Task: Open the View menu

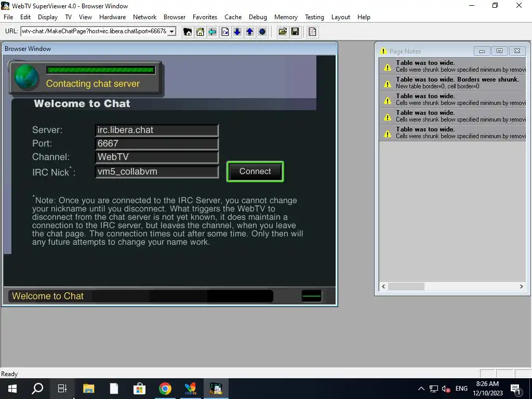Action: point(86,17)
